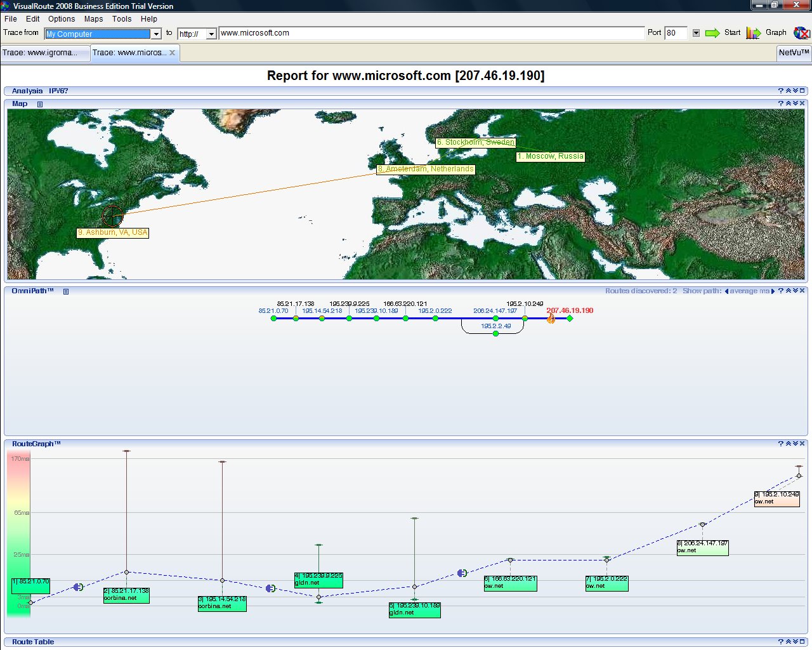Click the 195.2.2.49 alternate route node

tap(496, 333)
